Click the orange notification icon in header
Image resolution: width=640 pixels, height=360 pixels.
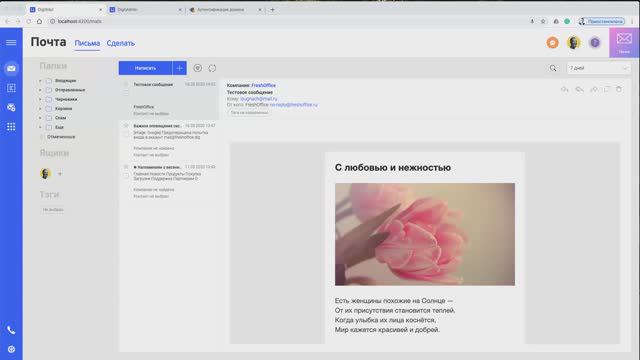tap(552, 42)
